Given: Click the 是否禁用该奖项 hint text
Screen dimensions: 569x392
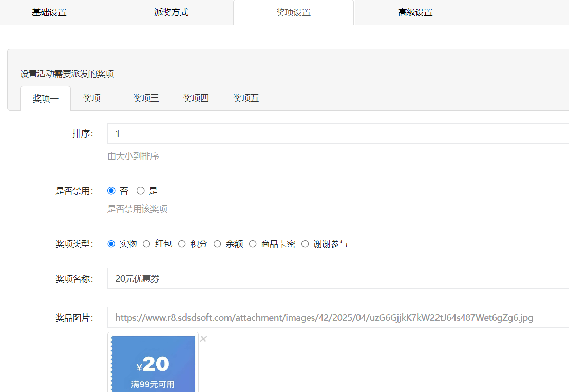Looking at the screenshot, I should click(137, 209).
